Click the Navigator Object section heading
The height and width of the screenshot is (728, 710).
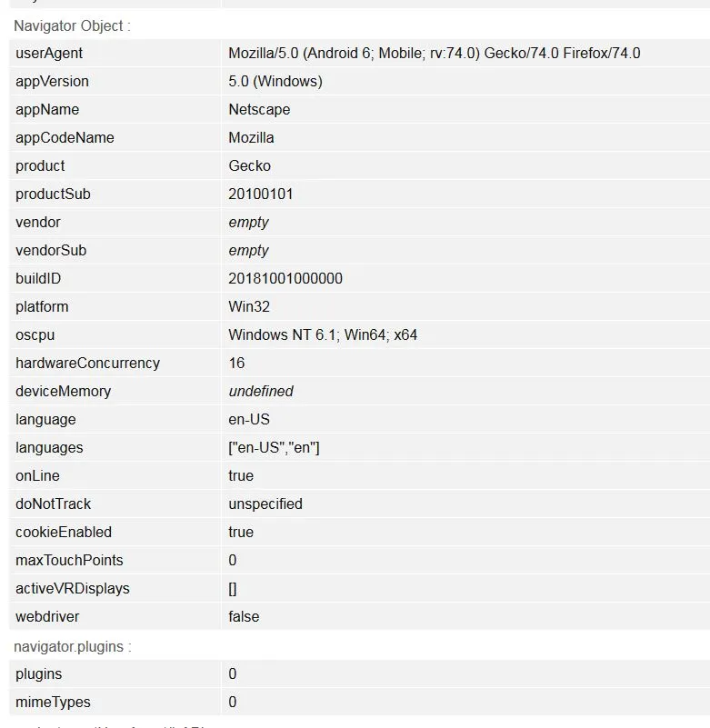coord(72,25)
